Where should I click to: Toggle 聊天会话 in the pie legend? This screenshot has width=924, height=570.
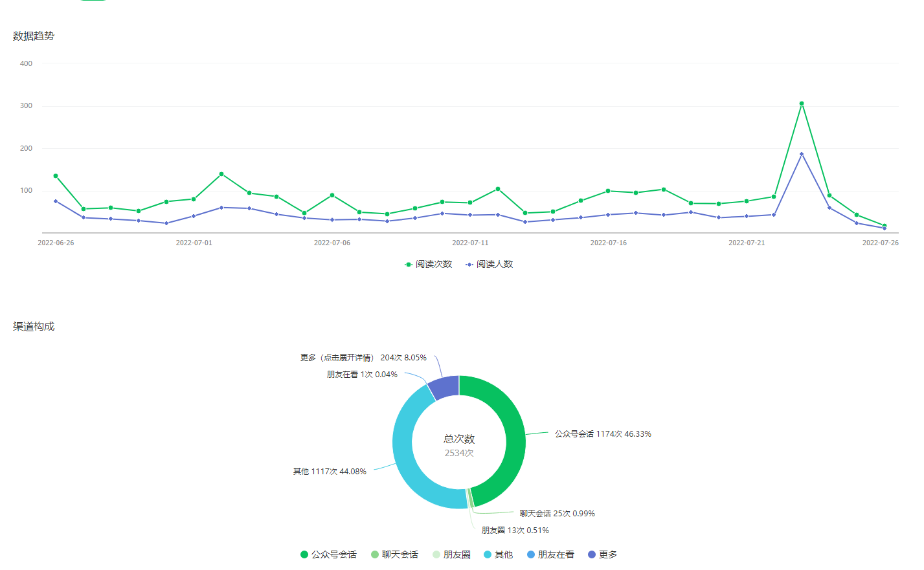click(394, 554)
